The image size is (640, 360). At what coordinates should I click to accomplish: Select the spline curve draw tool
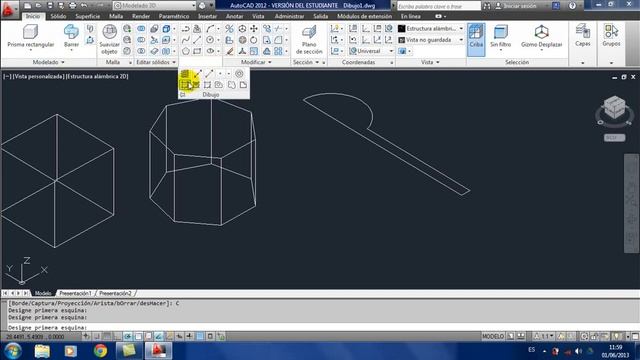(x=186, y=40)
